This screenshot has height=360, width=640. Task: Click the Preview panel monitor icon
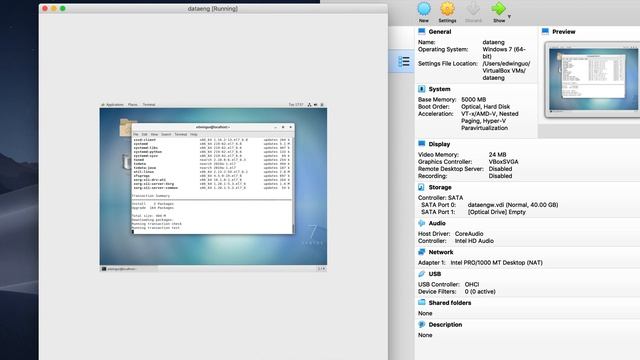pos(545,31)
